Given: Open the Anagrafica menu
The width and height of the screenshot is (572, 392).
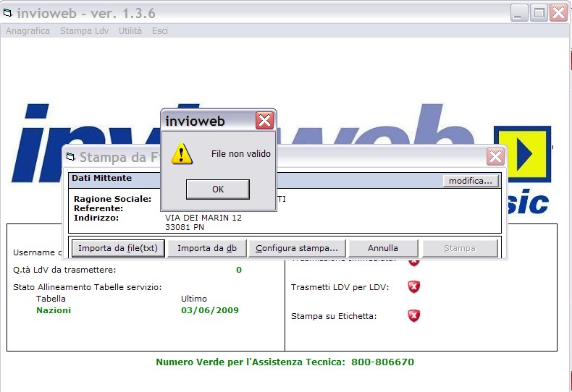Looking at the screenshot, I should click(28, 31).
